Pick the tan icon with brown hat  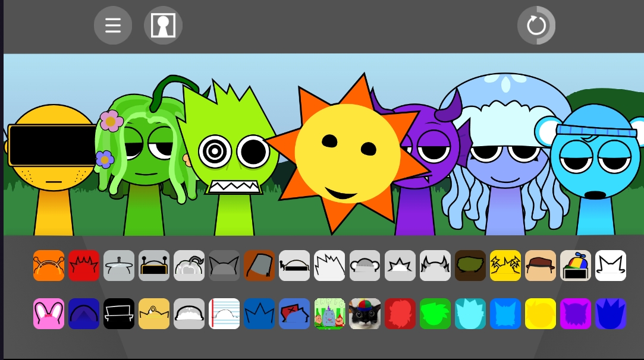tap(541, 266)
